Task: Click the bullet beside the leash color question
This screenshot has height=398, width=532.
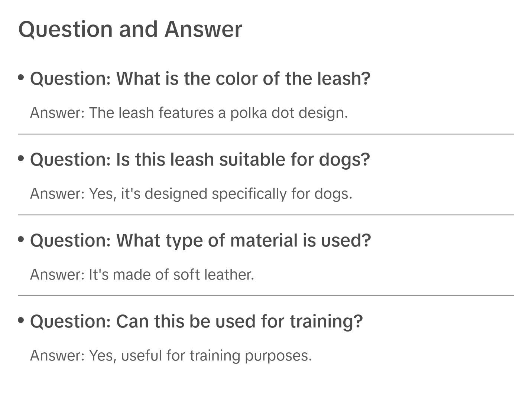Action: 21,77
